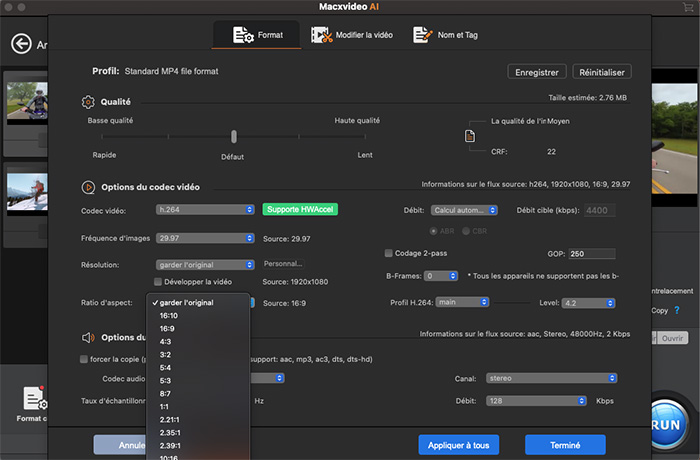Viewport: 700px width, 460px height.
Task: Choose 16:9 aspect ratio
Action: pos(197,329)
